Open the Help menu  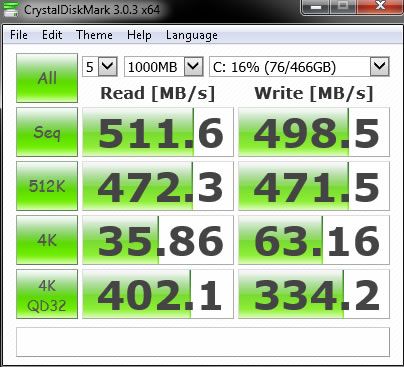click(139, 35)
